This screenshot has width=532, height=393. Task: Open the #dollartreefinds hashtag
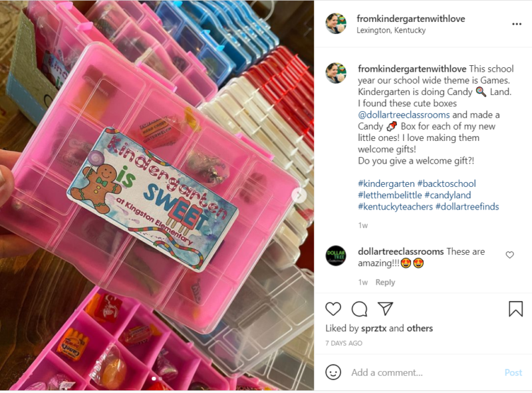coord(467,207)
